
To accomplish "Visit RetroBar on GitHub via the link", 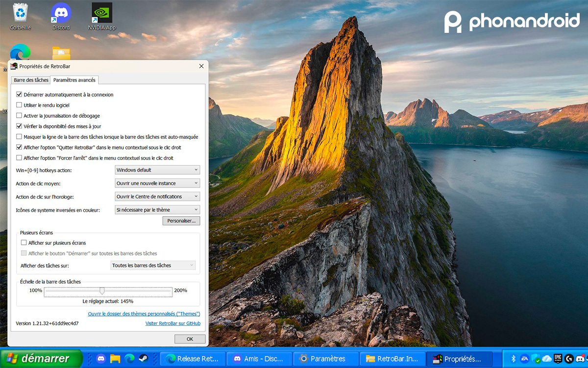I will 172,323.
